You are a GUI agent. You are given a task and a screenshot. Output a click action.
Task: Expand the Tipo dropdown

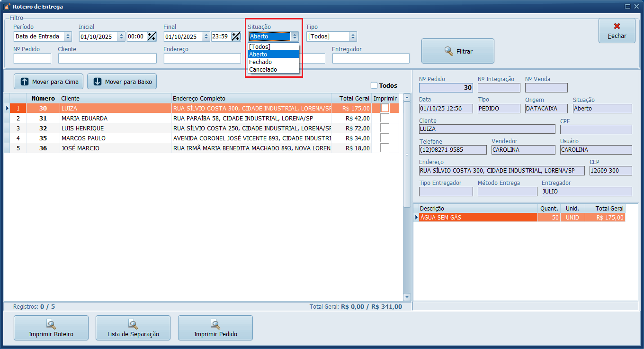coord(352,37)
